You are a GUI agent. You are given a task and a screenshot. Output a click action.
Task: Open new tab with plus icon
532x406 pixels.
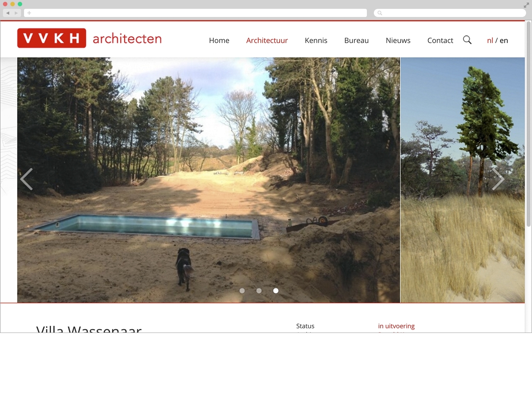coord(29,13)
